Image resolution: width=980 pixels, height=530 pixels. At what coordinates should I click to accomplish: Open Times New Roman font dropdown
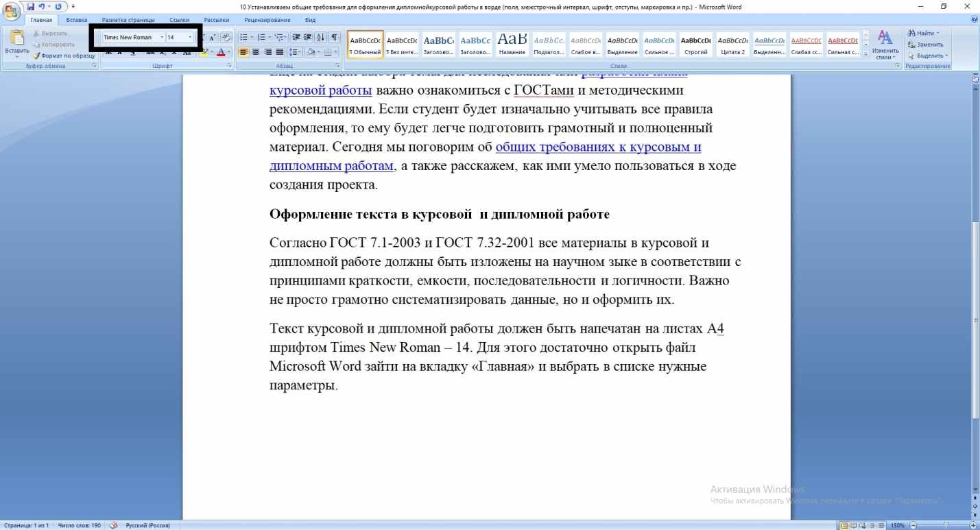[162, 37]
